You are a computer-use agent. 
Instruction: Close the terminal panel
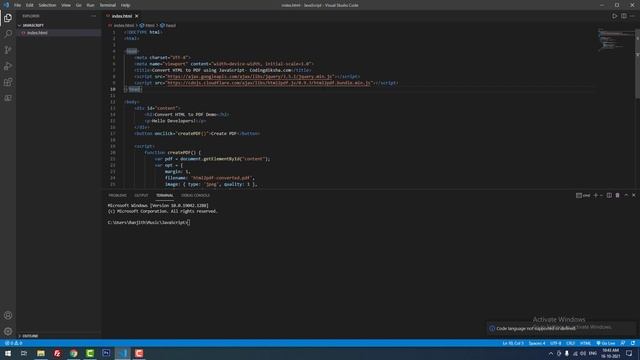pos(633,196)
